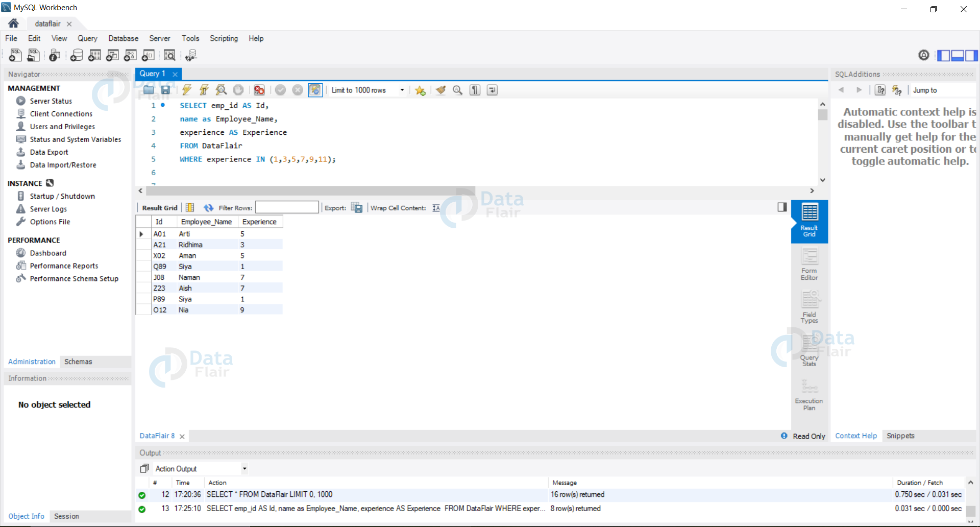Open a script file in query editor

149,90
